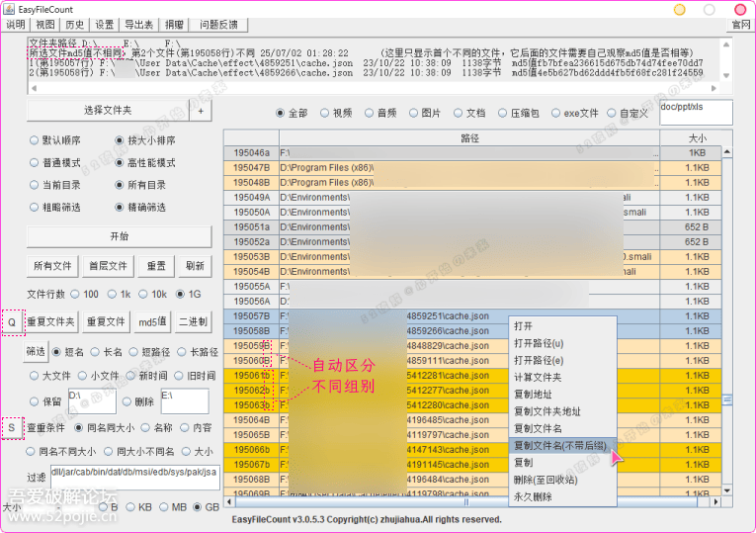Select 普通模式 radio option

pos(55,163)
